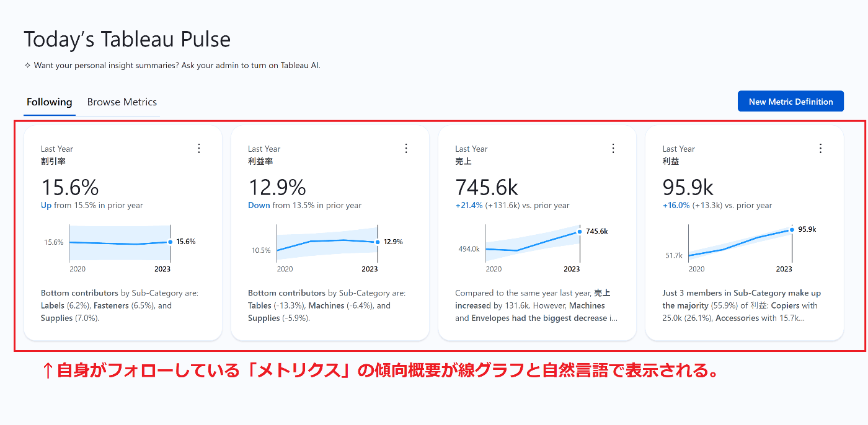Click the 745.6k data point on 売上 chart

(580, 231)
